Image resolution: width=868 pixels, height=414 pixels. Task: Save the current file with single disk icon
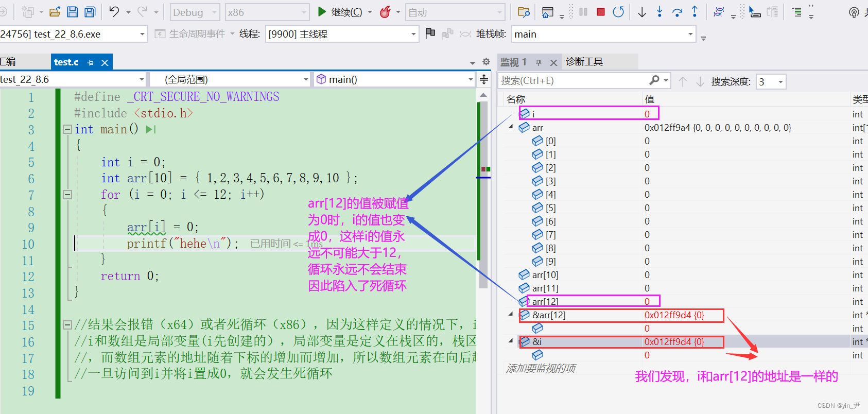73,12
